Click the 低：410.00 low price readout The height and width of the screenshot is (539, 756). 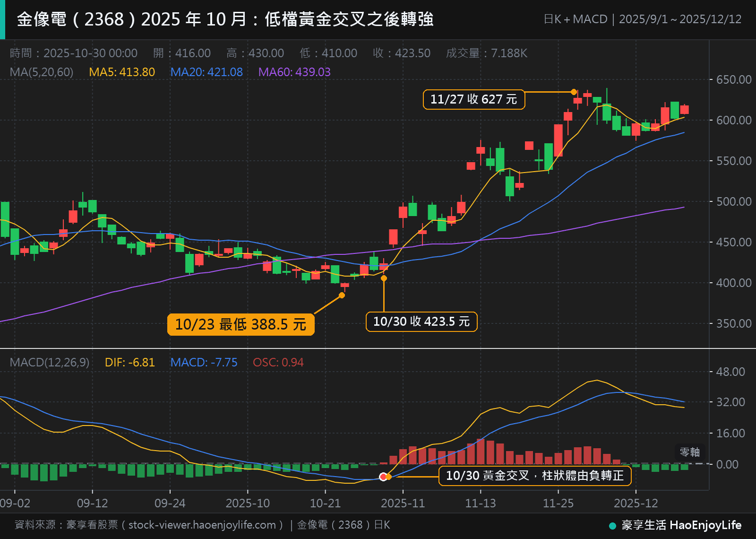tap(328, 53)
